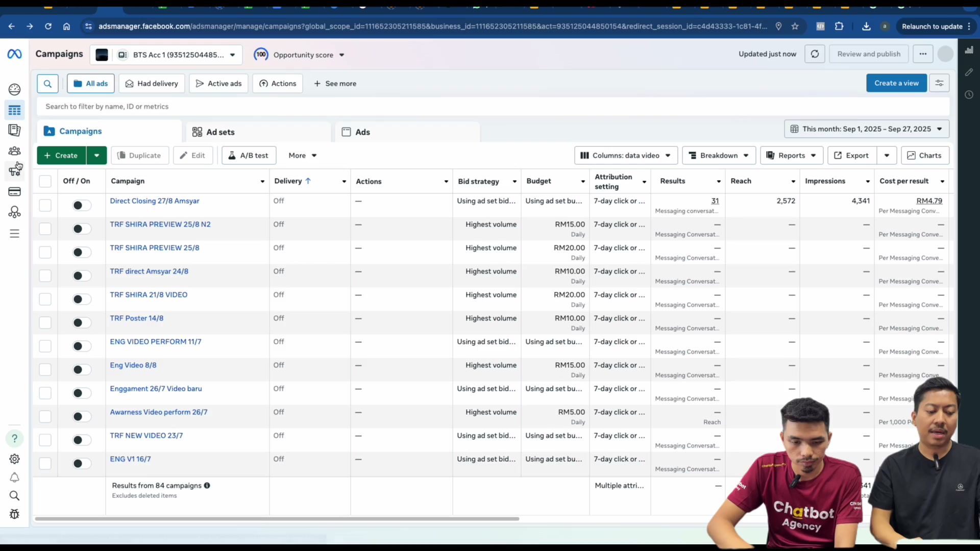Open the Meta logo home
980x551 pixels.
click(x=14, y=54)
